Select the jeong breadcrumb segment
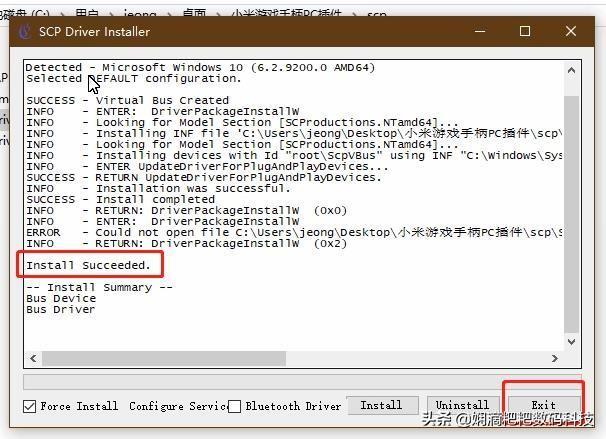Screen dimensions: 606x439 [140, 14]
